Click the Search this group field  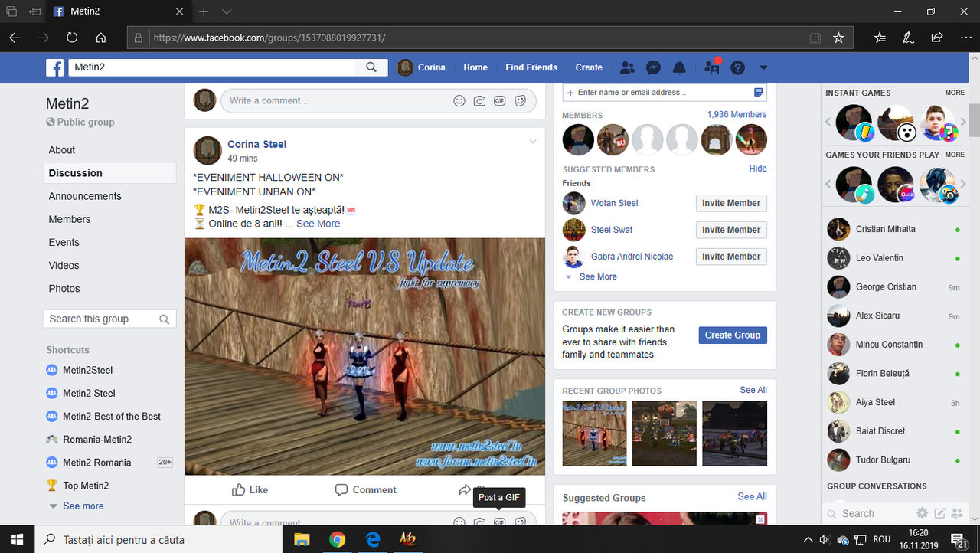pos(109,319)
